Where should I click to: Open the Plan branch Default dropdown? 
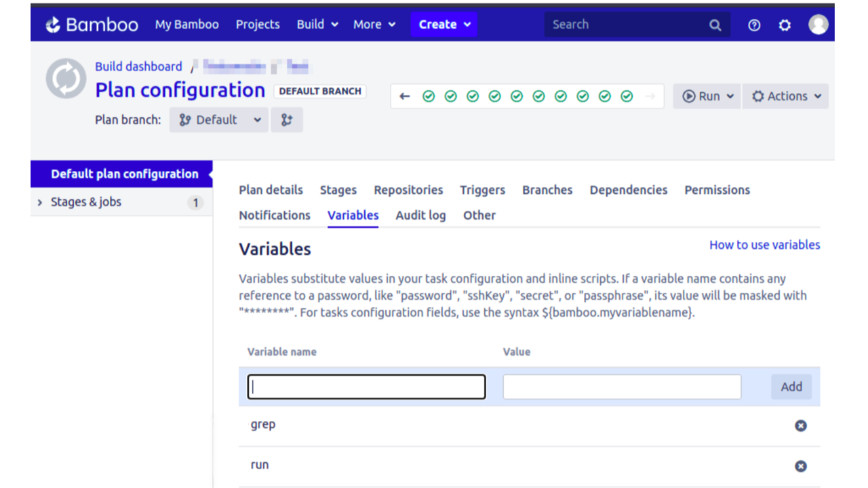219,120
